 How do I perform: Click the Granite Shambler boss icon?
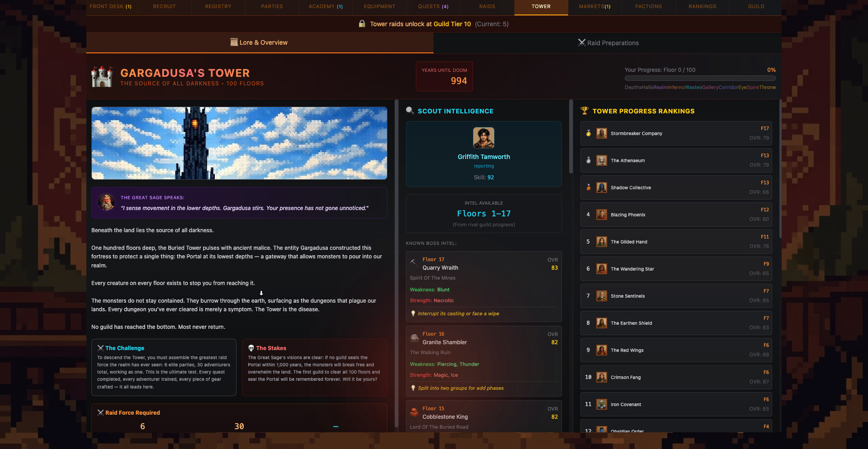coord(414,338)
